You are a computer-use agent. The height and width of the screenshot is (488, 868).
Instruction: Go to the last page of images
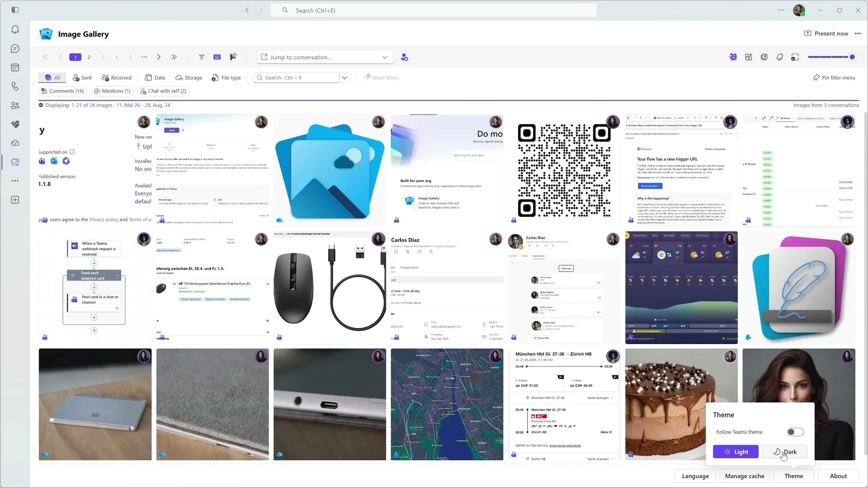point(174,57)
